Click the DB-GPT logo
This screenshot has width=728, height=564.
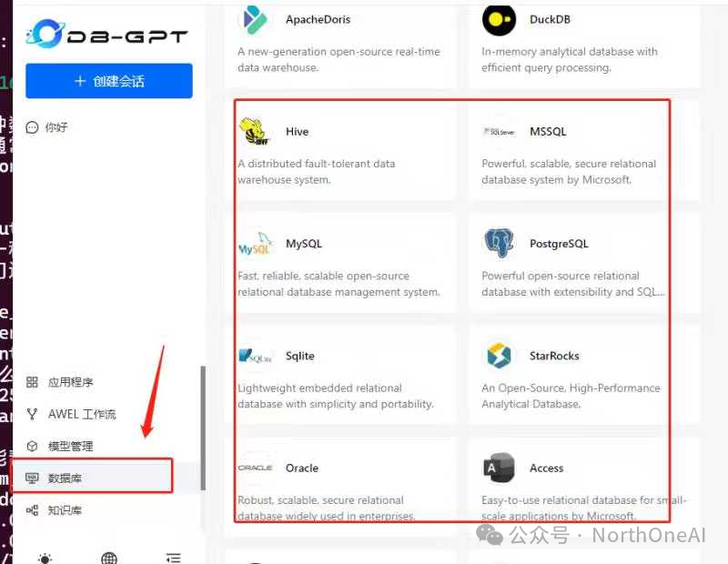(106, 34)
